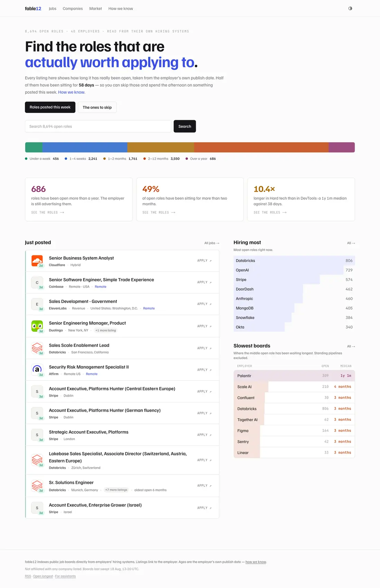Click the Remote tag on Coinbase listing
This screenshot has height=588, width=380.
pyautogui.click(x=101, y=287)
